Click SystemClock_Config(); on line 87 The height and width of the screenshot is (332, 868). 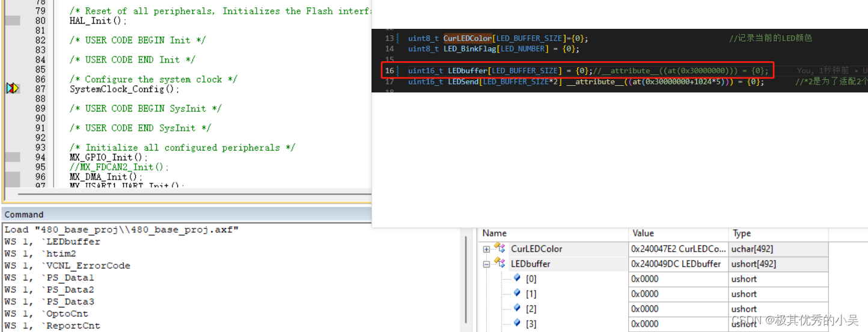pyautogui.click(x=124, y=89)
